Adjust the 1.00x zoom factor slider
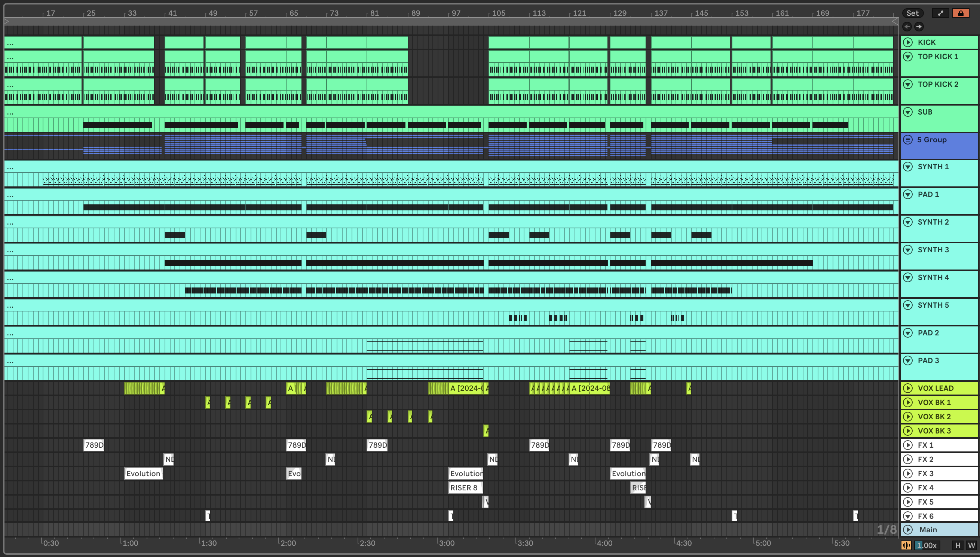 point(927,545)
